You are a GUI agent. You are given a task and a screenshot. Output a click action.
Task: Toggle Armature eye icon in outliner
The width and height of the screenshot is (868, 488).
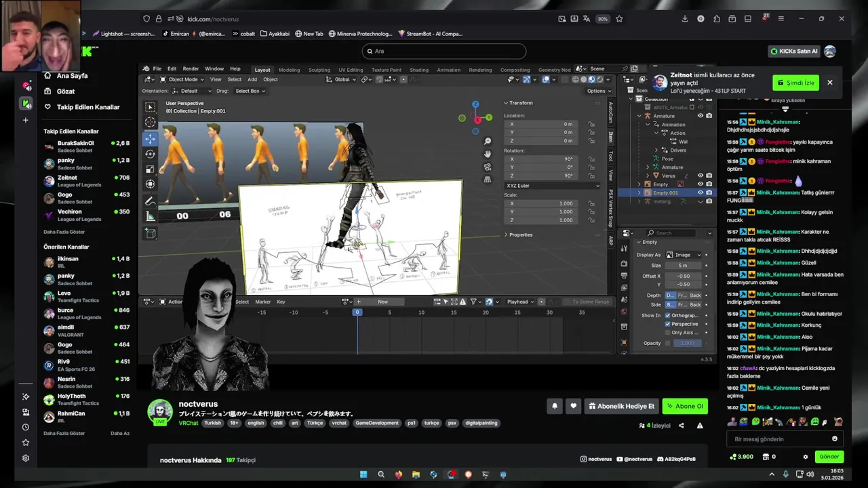point(701,116)
